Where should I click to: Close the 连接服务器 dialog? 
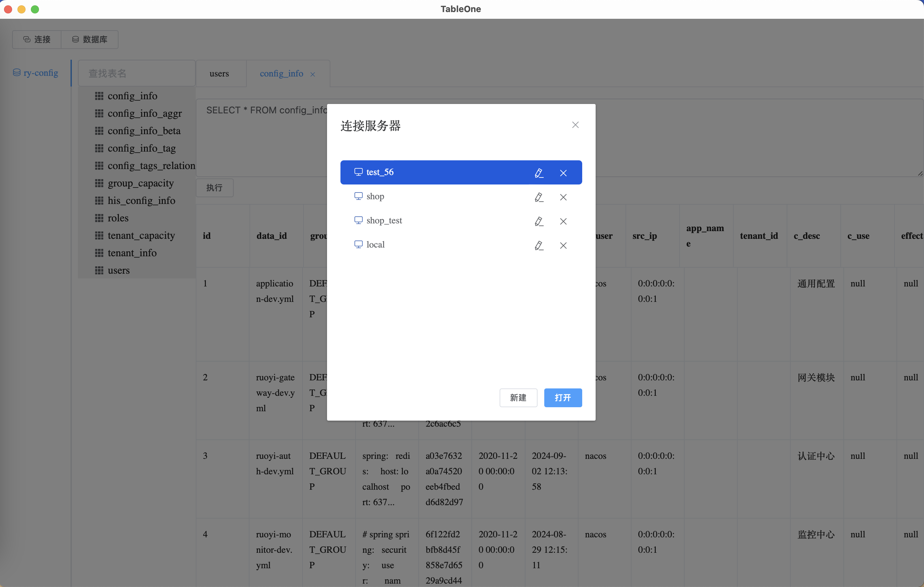pos(575,125)
